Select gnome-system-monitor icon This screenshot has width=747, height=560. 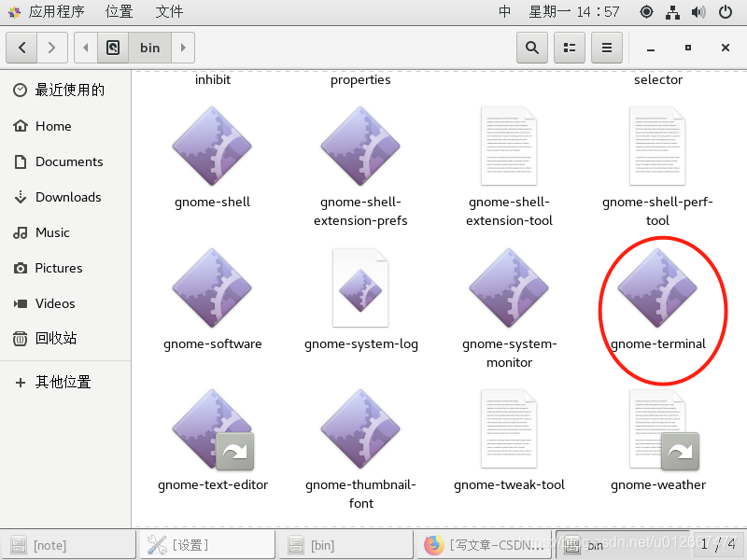click(x=509, y=288)
